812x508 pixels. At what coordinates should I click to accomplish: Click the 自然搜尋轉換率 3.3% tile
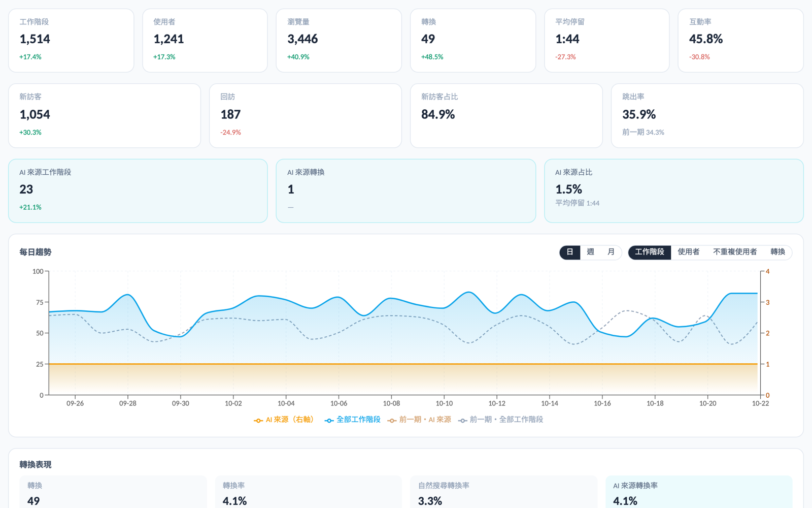pyautogui.click(x=504, y=492)
